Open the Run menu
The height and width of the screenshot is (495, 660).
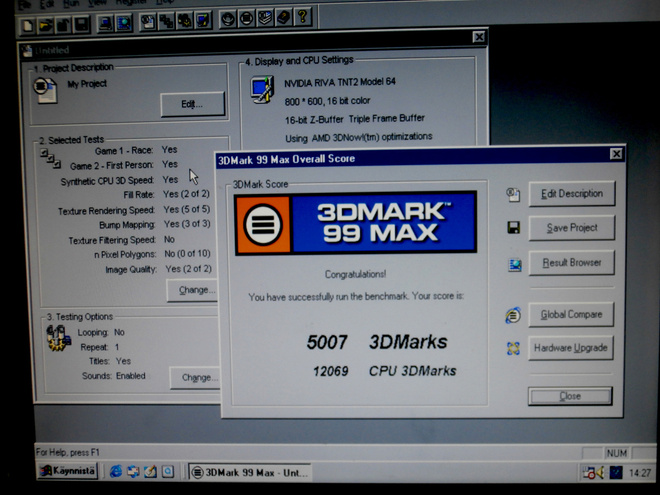[x=71, y=3]
